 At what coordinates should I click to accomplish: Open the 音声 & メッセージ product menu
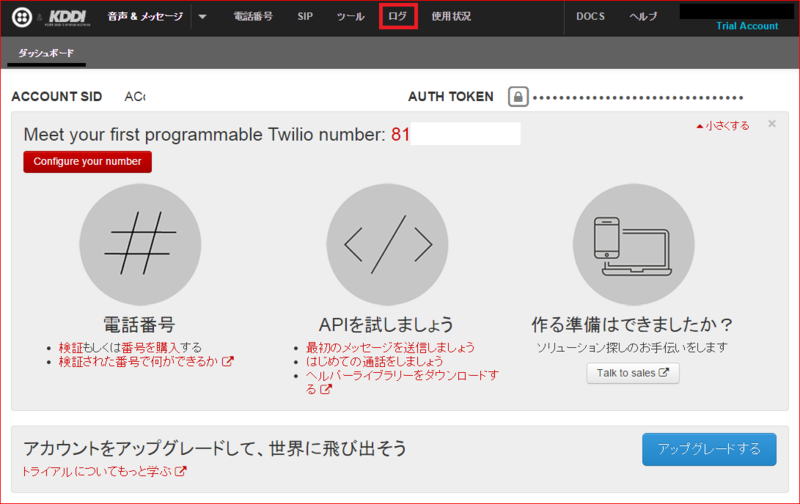click(145, 16)
